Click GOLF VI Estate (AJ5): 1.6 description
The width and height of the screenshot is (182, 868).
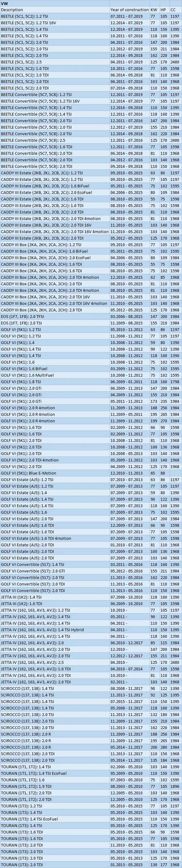pyautogui.click(x=24, y=512)
